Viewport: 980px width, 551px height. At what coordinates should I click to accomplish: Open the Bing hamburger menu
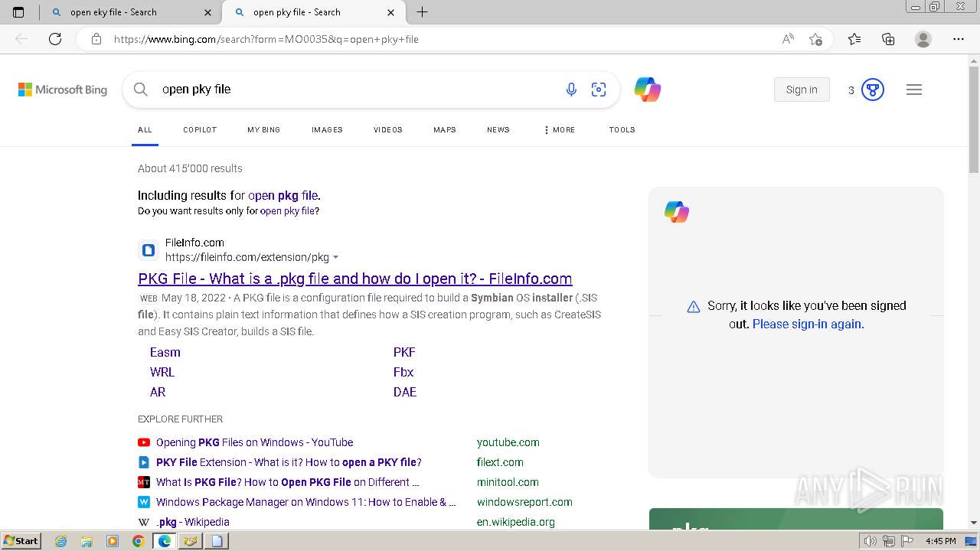(x=913, y=90)
